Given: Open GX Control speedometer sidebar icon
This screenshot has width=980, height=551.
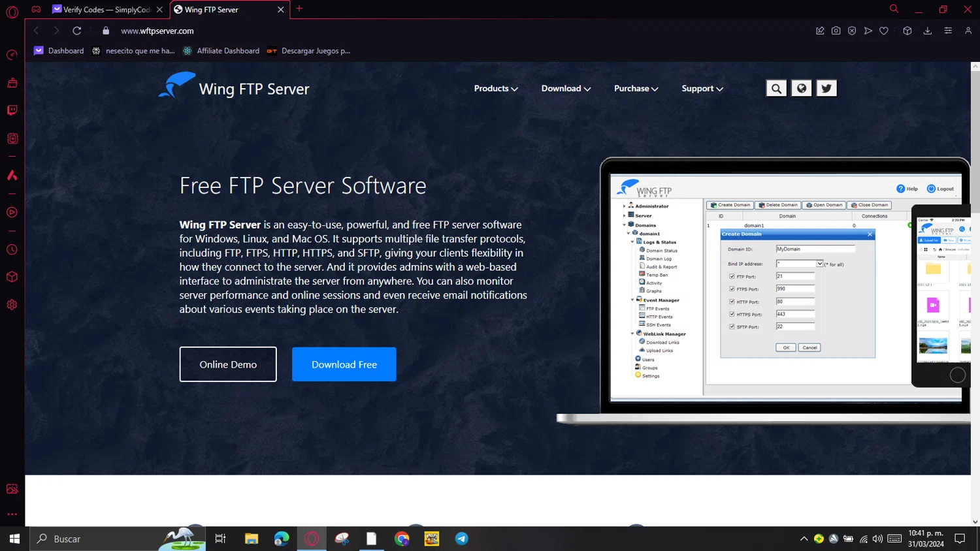Looking at the screenshot, I should point(12,55).
